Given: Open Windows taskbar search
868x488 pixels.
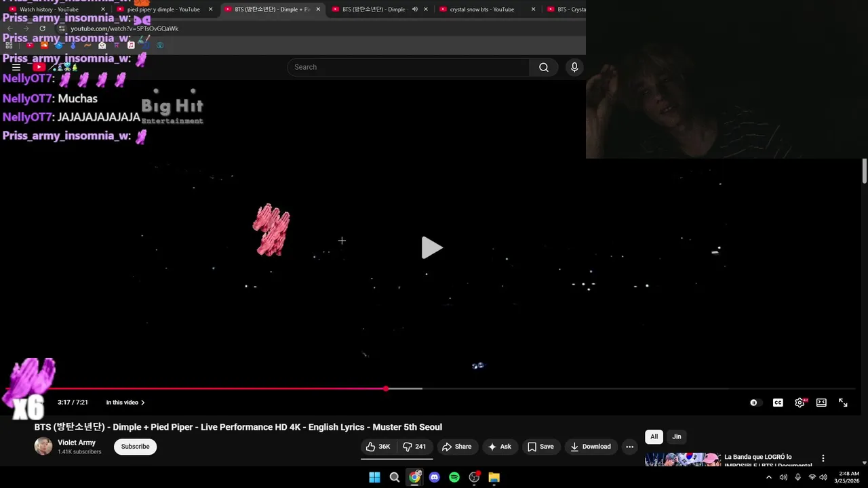Looking at the screenshot, I should click(395, 477).
